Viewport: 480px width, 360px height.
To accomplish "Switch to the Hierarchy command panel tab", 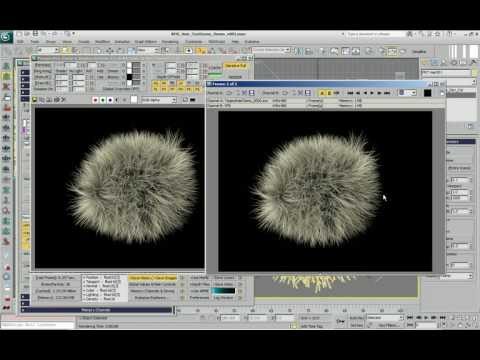I will (444, 62).
